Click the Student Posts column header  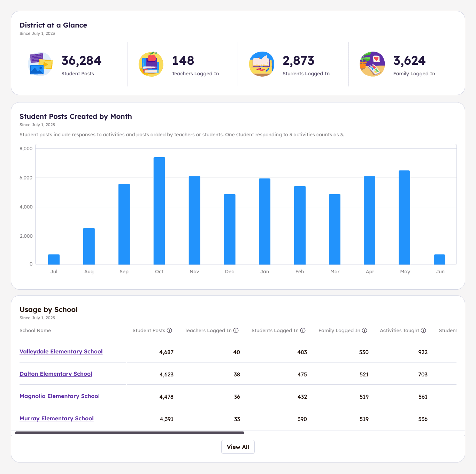149,330
